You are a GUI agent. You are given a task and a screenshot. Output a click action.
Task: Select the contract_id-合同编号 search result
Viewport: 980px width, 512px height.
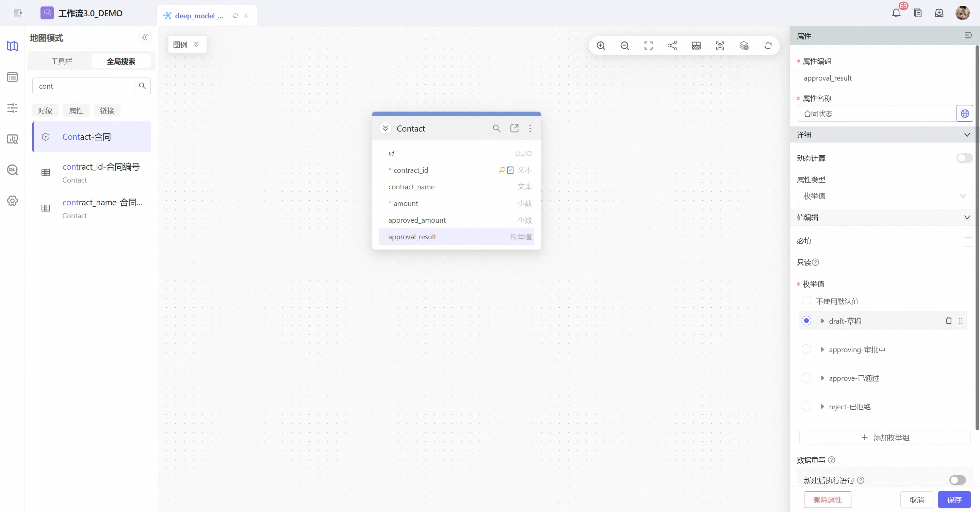[x=92, y=173]
